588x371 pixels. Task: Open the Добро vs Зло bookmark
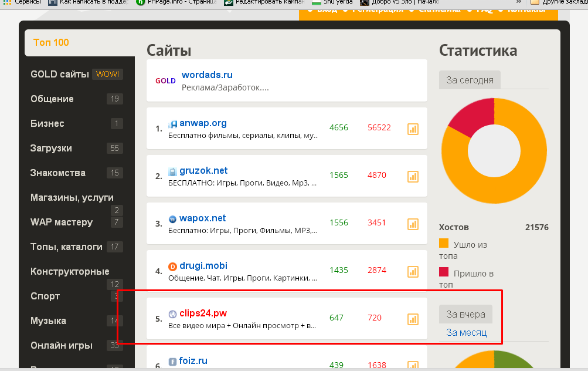400,2
